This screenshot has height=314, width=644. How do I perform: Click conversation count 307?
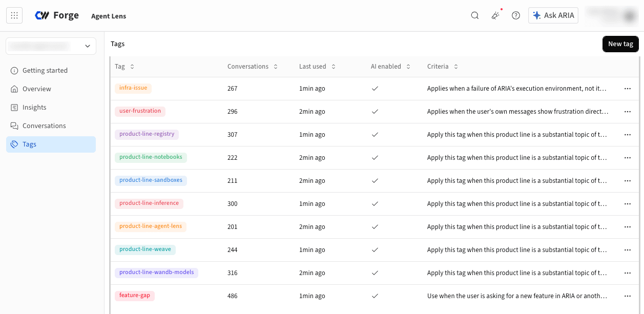click(x=233, y=135)
